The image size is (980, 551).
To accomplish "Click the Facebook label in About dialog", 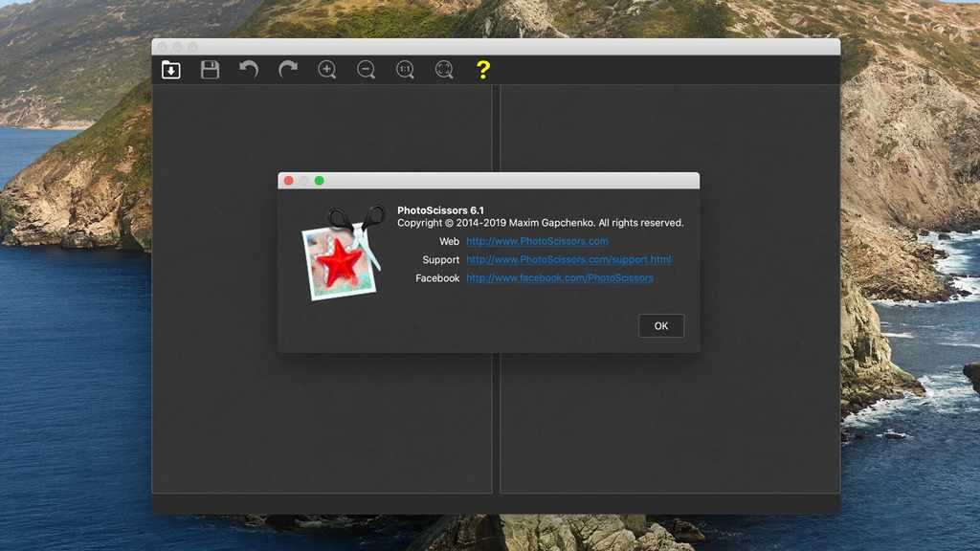I will click(437, 278).
